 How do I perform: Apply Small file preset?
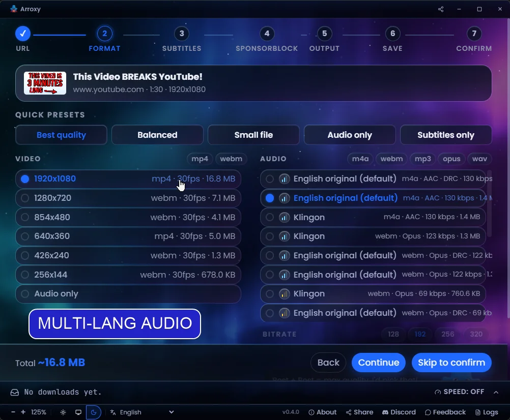[x=253, y=135]
